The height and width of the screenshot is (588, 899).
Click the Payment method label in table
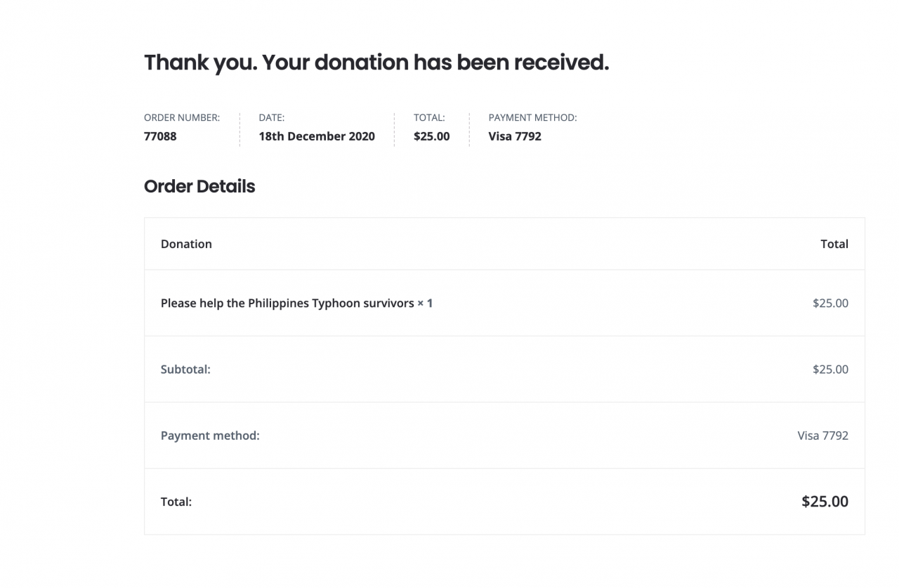(x=210, y=436)
